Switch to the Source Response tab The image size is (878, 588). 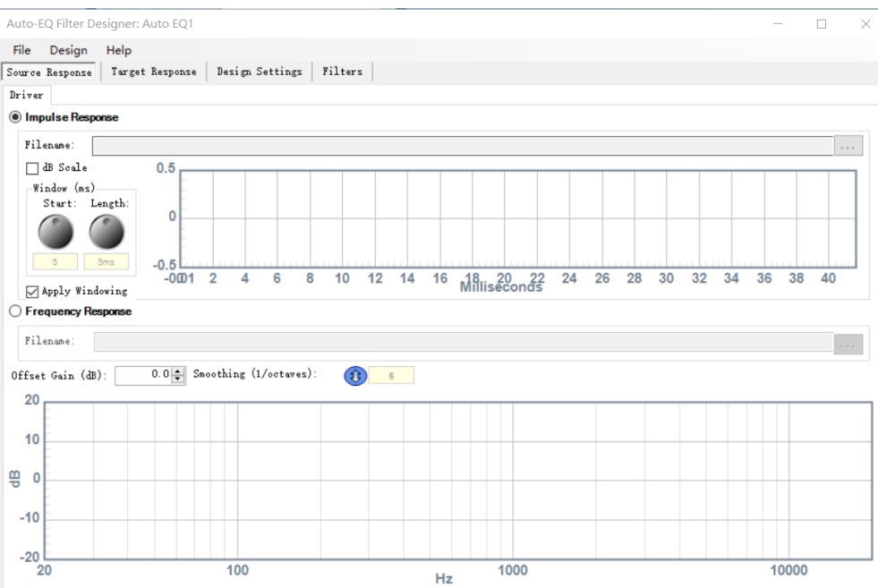coord(49,72)
